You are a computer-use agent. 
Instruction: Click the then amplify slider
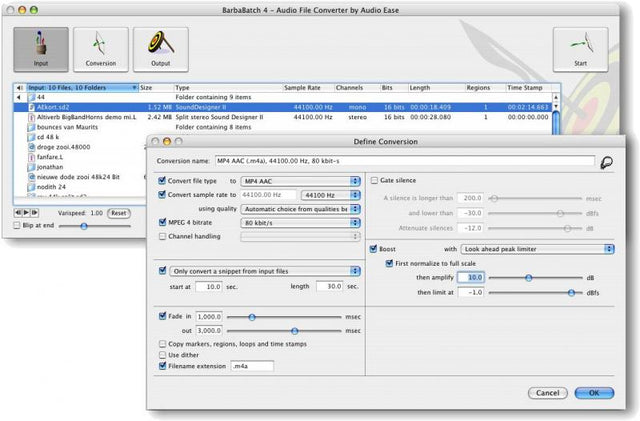[528, 278]
